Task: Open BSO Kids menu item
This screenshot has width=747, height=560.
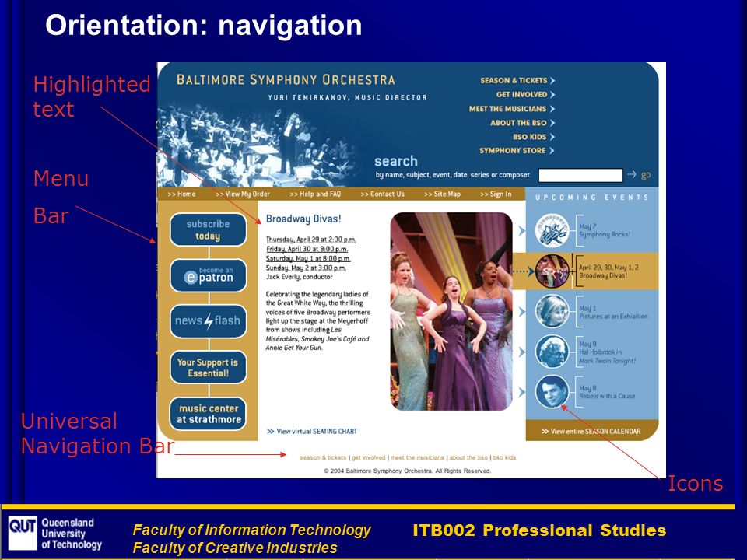Action: click(x=529, y=137)
